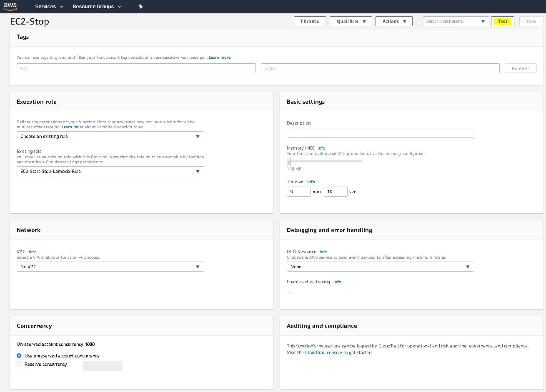This screenshot has height=392, width=546.
Task: Open the DLQ Resource dropdown
Action: [x=380, y=267]
